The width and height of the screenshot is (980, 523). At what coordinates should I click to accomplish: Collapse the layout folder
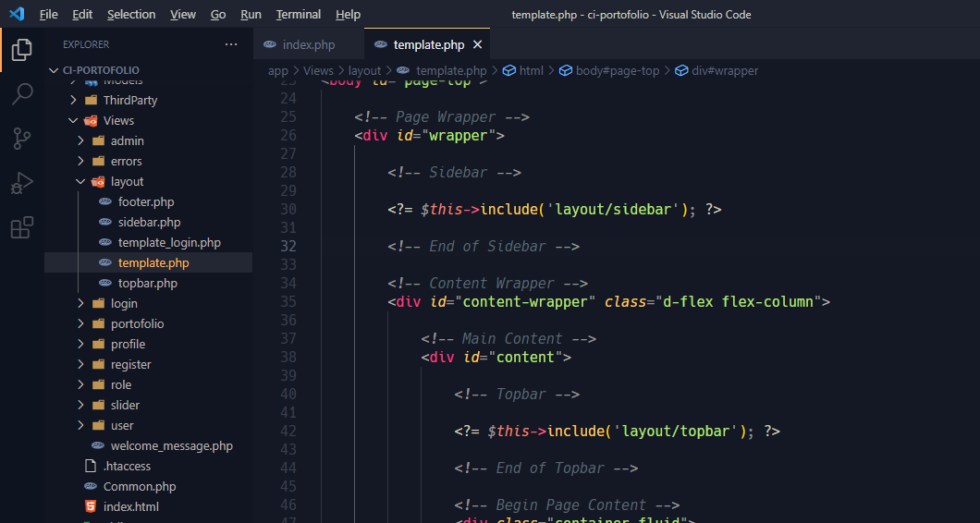coord(127,181)
